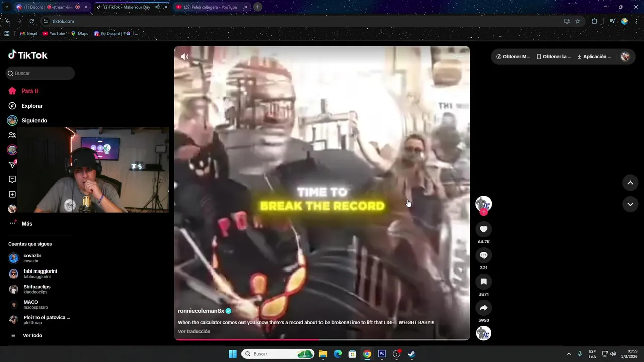This screenshot has height=362, width=644.
Task: Go to previous video up arrow
Action: coord(630,183)
